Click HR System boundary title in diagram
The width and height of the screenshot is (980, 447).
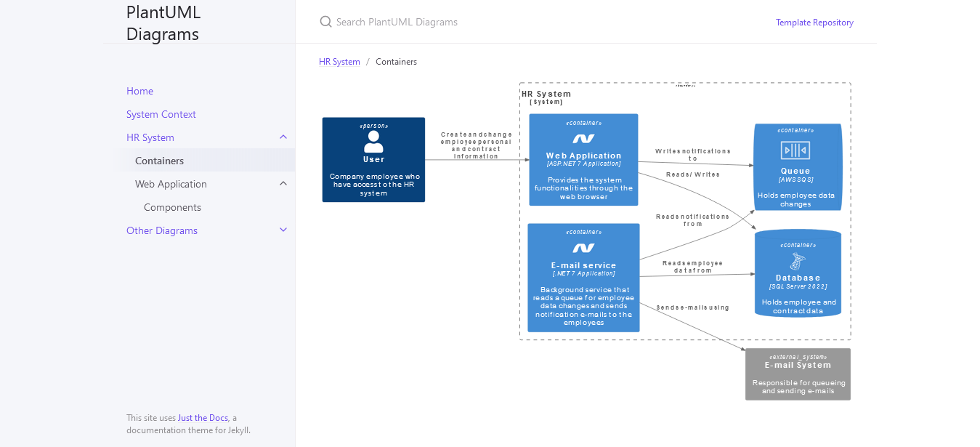point(546,94)
